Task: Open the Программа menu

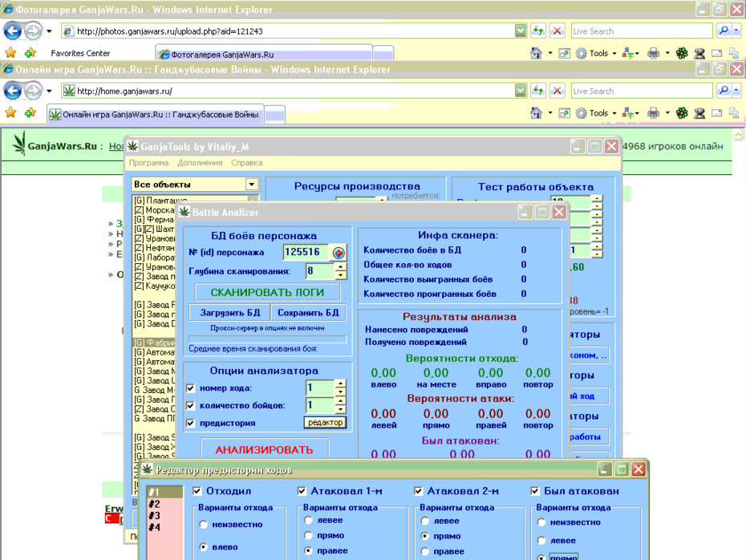Action: (x=148, y=163)
